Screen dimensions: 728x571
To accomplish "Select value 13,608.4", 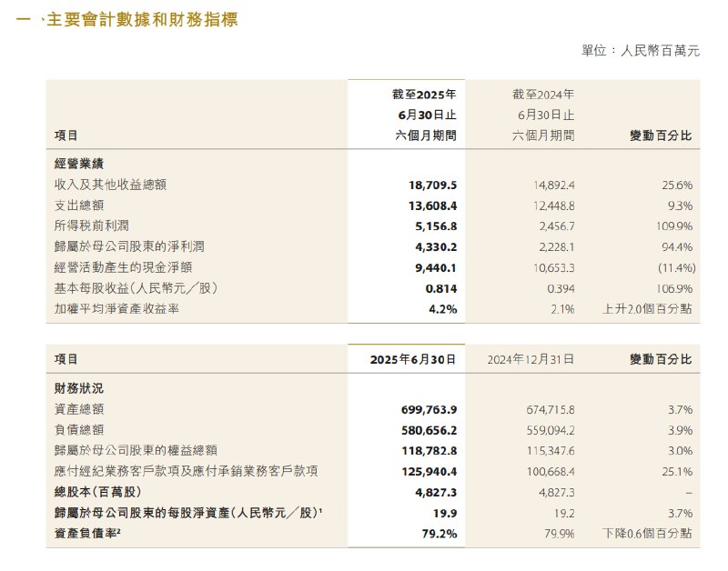I will pos(433,205).
